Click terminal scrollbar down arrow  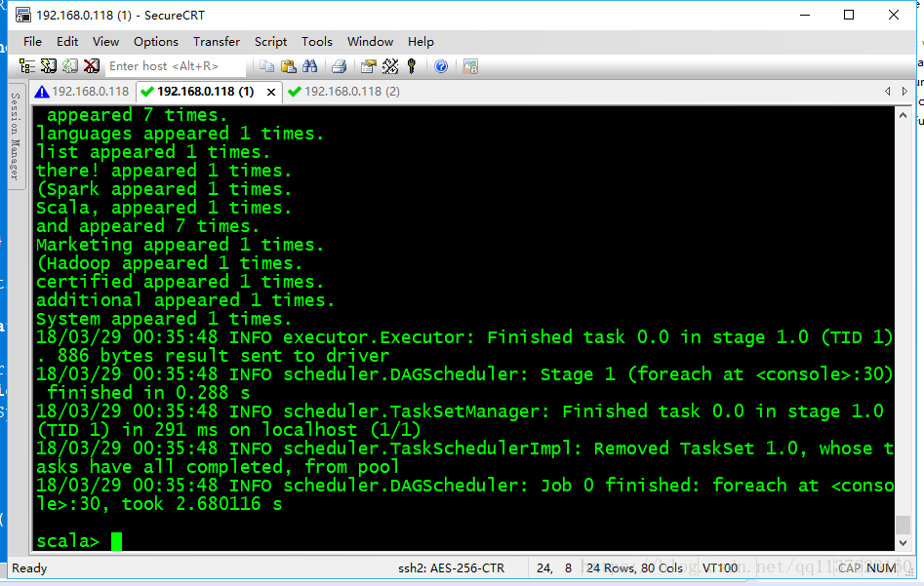pyautogui.click(x=903, y=543)
